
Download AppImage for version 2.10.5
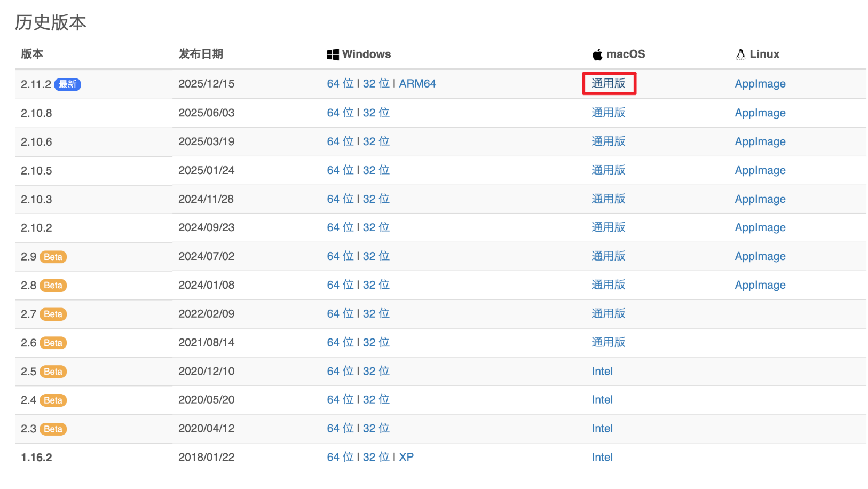coord(760,171)
